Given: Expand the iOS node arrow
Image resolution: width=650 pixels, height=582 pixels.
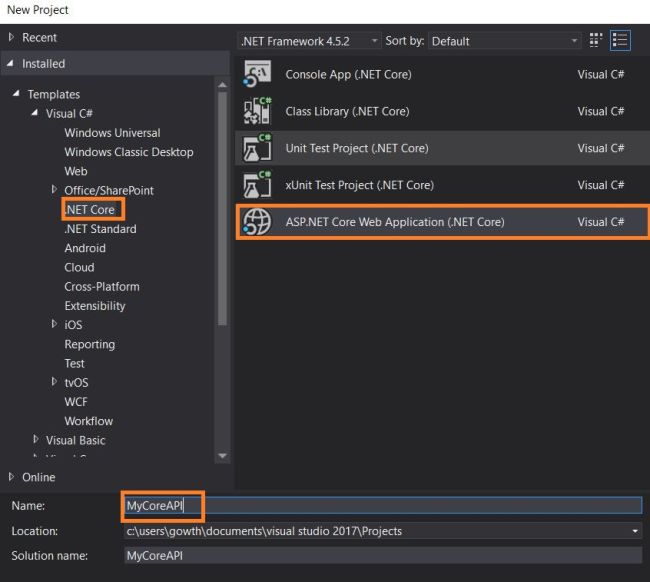Looking at the screenshot, I should pyautogui.click(x=54, y=324).
